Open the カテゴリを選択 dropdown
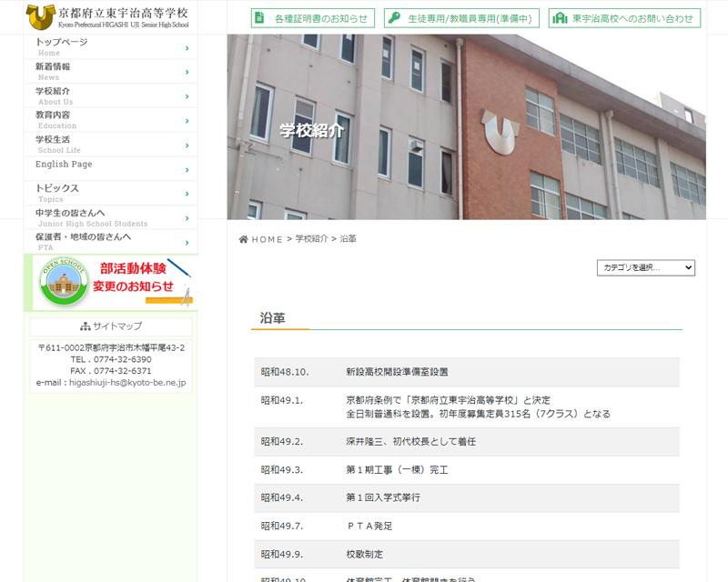728x582 pixels. click(x=645, y=267)
